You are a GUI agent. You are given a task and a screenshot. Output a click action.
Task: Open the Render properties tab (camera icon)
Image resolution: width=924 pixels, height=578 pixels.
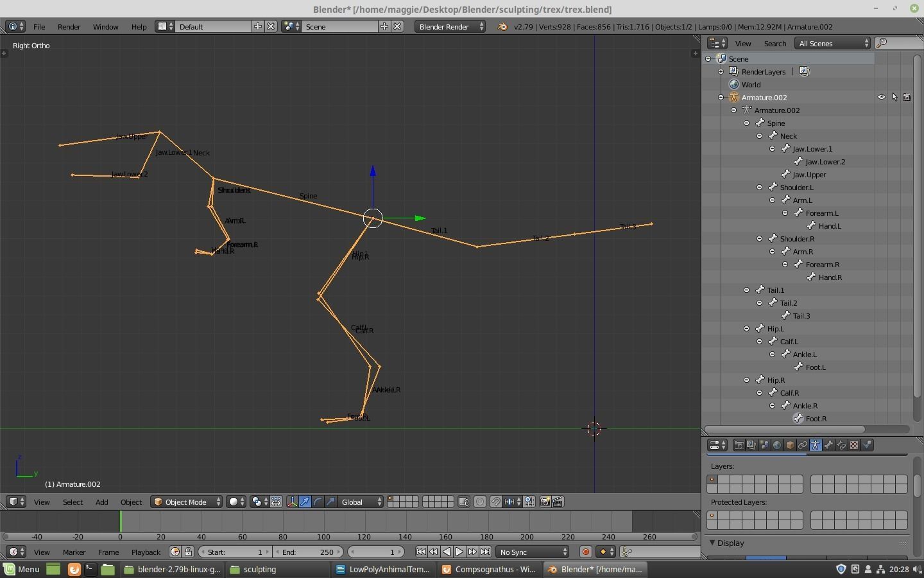[739, 445]
